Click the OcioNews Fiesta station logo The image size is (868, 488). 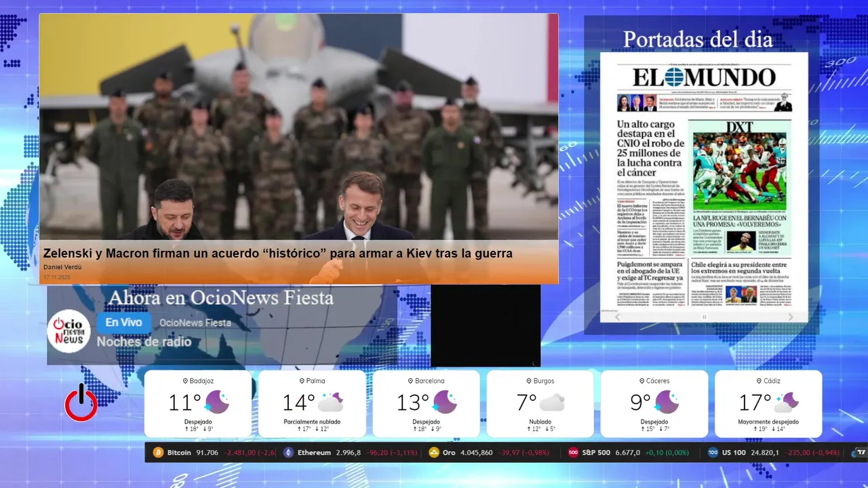pos(69,331)
